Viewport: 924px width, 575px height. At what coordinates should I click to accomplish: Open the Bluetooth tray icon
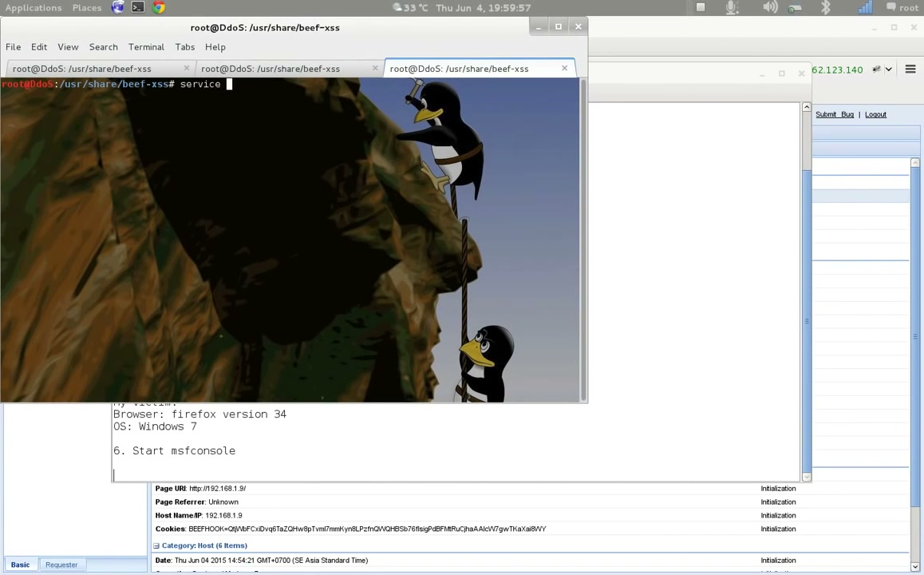click(826, 7)
